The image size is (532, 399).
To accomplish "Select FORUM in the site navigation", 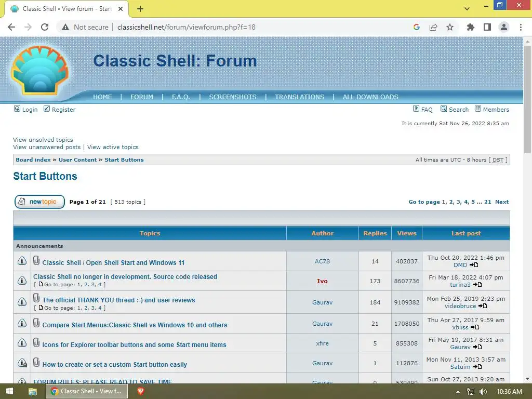I will coord(142,97).
